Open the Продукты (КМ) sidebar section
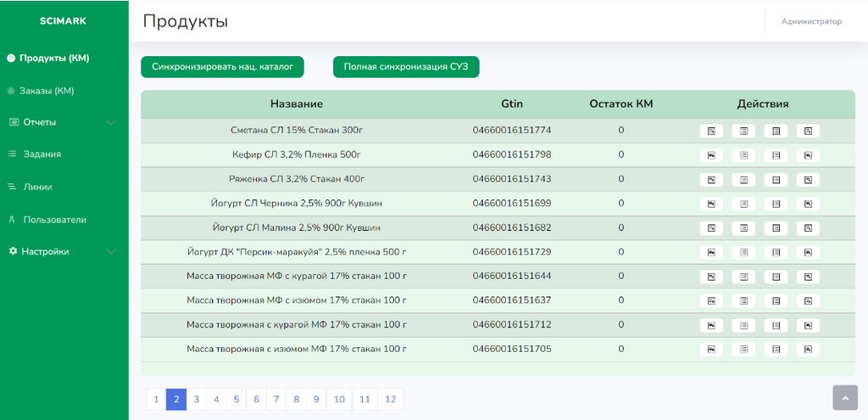 (48, 59)
